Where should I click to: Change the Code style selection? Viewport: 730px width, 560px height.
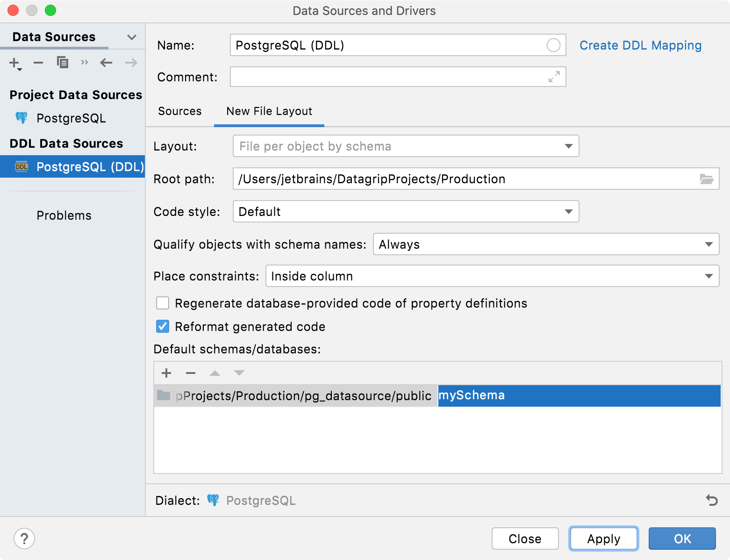[568, 211]
